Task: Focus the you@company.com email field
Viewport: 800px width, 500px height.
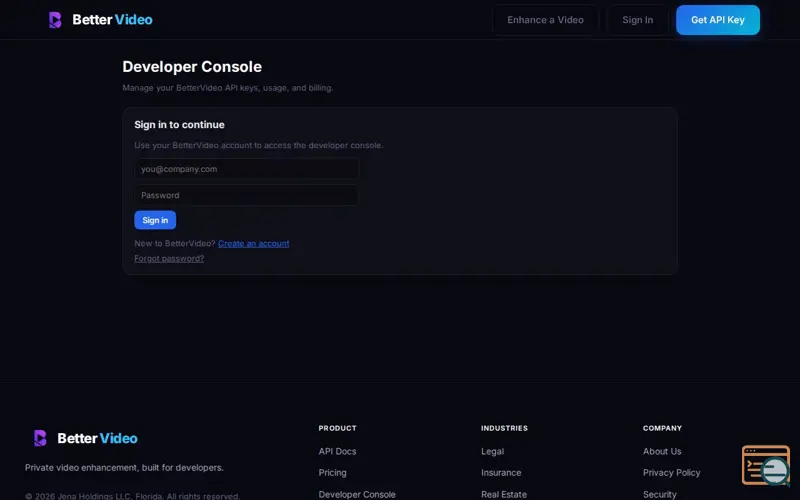Action: coord(246,169)
